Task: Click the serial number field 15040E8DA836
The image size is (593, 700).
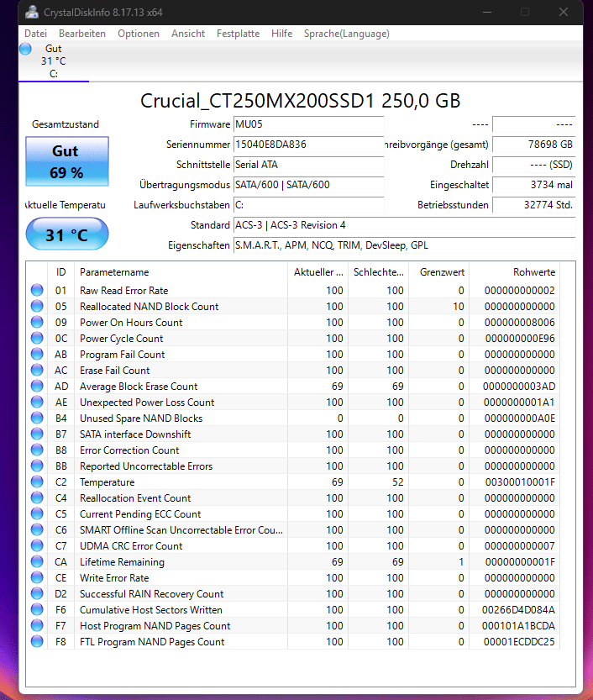Action: click(x=308, y=145)
